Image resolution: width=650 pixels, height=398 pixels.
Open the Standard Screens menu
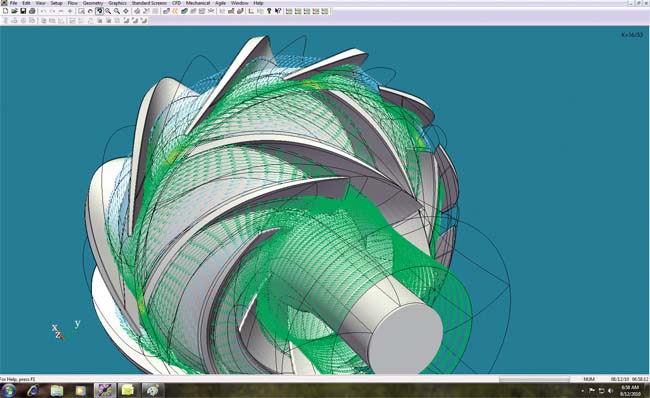click(x=149, y=3)
